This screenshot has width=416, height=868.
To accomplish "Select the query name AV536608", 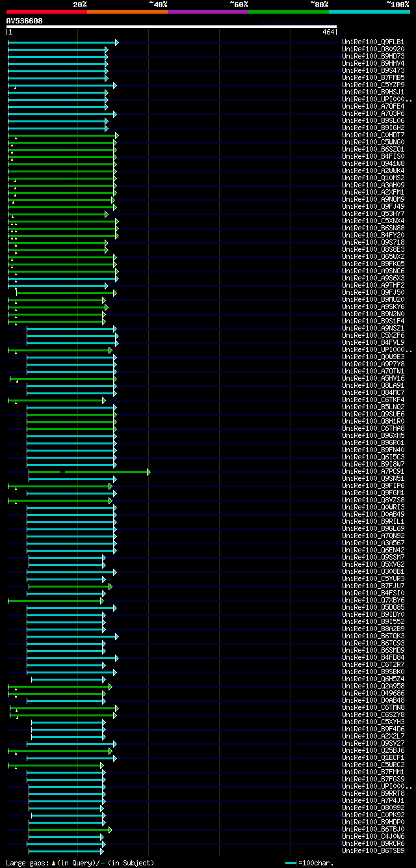I will pyautogui.click(x=25, y=21).
